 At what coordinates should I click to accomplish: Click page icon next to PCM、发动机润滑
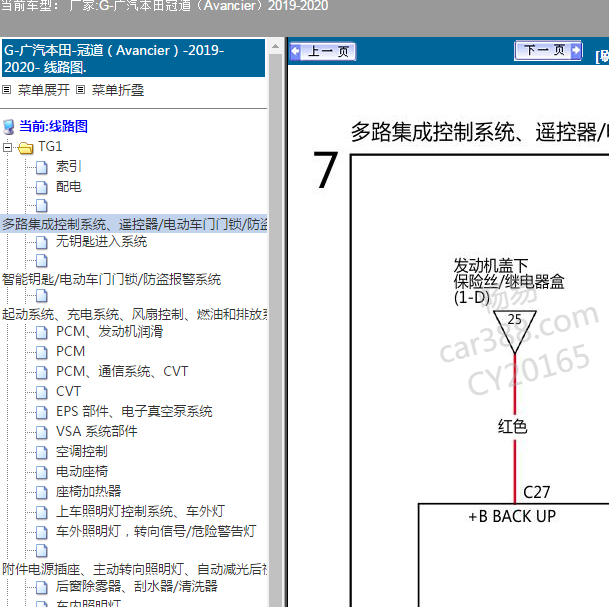[x=42, y=332]
